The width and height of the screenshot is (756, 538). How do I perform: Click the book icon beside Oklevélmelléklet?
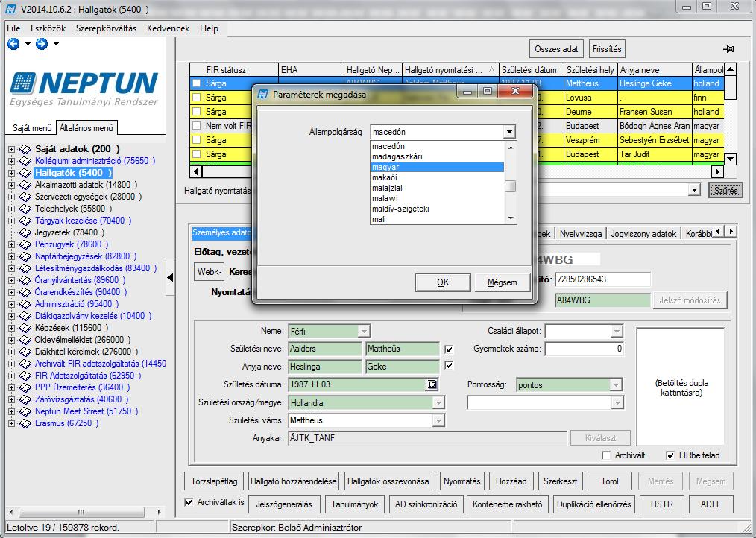25,340
